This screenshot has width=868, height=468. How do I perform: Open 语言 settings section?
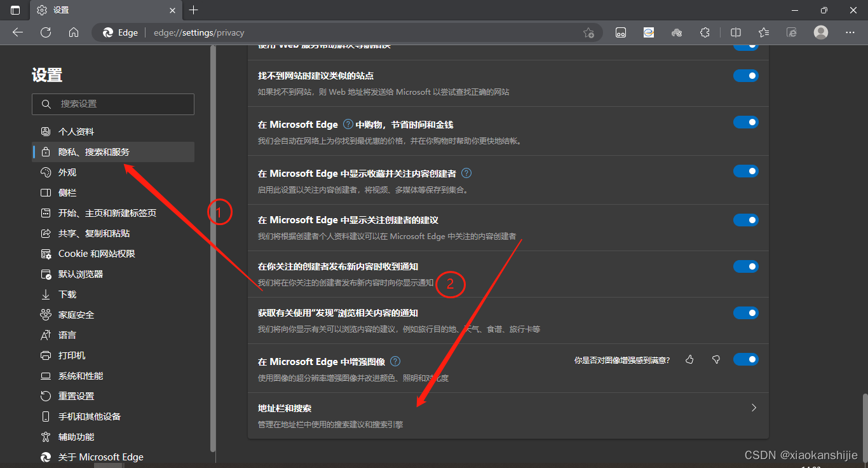point(113,335)
